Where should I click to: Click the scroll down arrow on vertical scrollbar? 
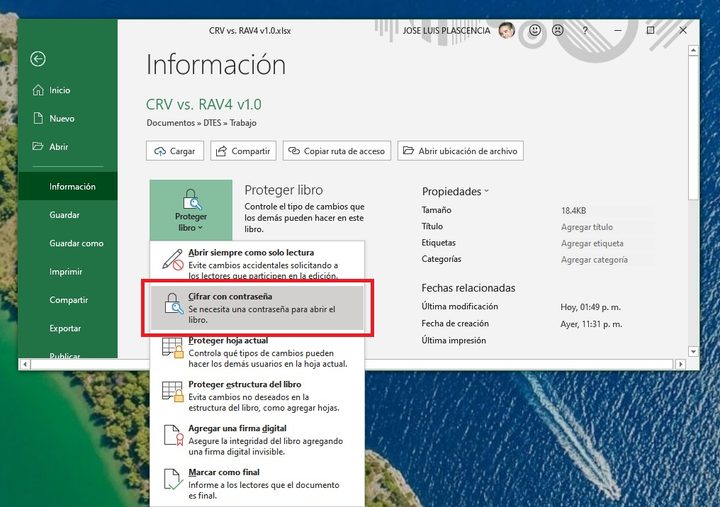(693, 352)
